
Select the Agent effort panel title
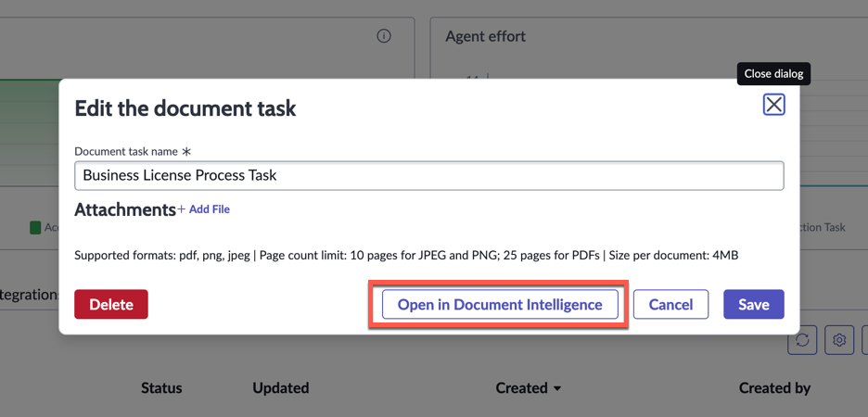click(x=485, y=36)
